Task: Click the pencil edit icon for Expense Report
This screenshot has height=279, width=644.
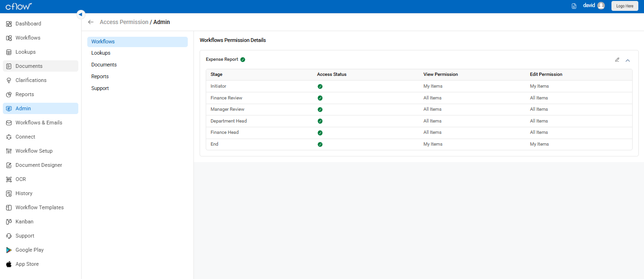Action: [617, 60]
